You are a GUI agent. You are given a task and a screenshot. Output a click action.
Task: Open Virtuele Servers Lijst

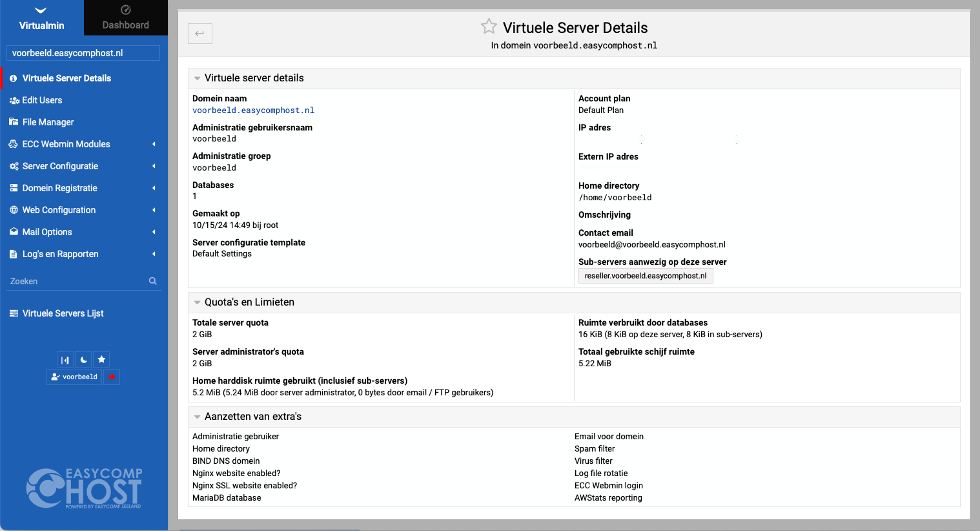pyautogui.click(x=63, y=313)
